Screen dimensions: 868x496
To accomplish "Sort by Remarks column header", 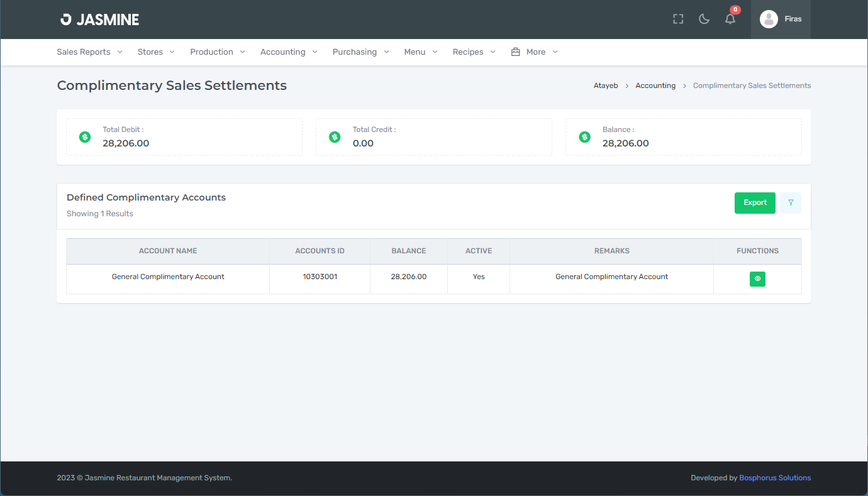I will click(x=612, y=251).
